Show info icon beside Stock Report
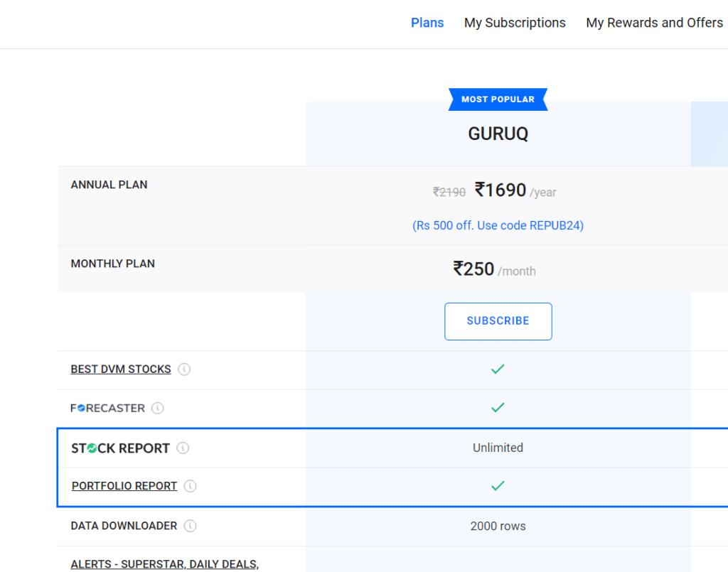 coord(183,448)
